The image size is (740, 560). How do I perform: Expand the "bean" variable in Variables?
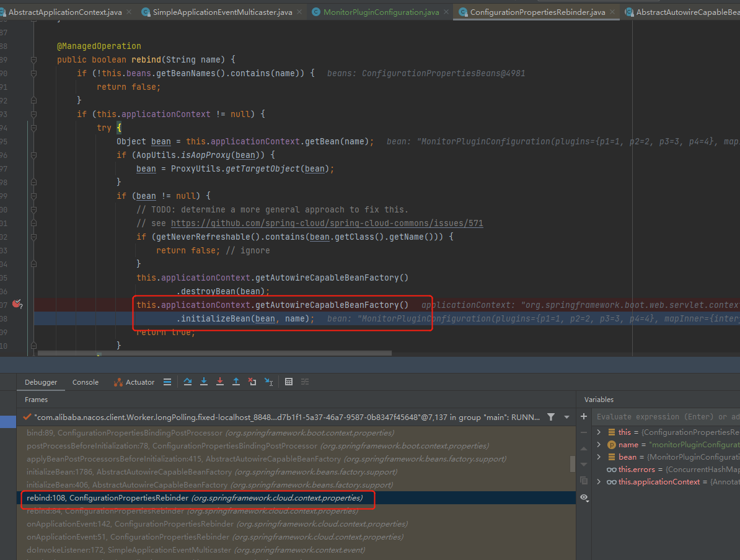[x=599, y=457]
